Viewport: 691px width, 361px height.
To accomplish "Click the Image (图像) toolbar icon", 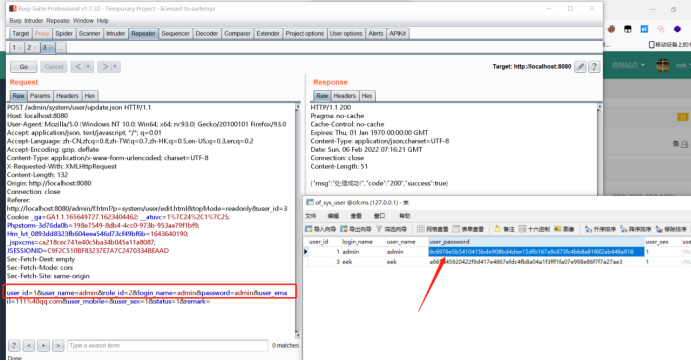I will [x=564, y=229].
